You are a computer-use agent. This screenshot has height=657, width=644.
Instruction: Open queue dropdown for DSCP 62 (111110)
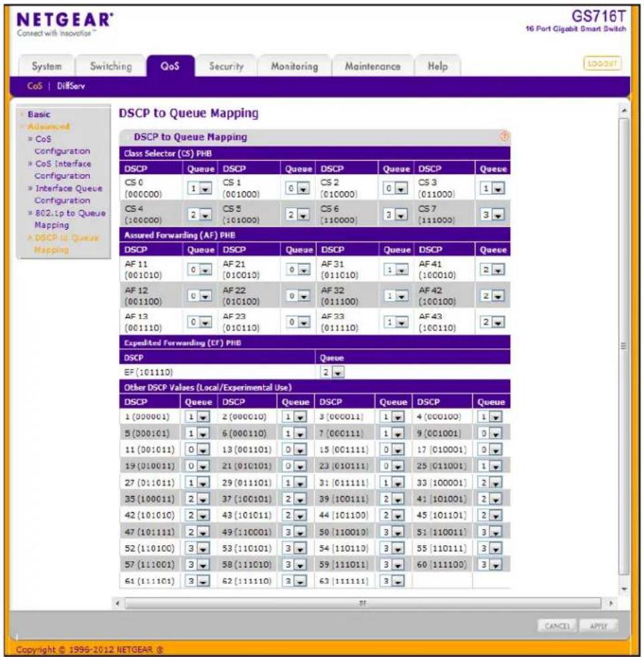[x=295, y=581]
